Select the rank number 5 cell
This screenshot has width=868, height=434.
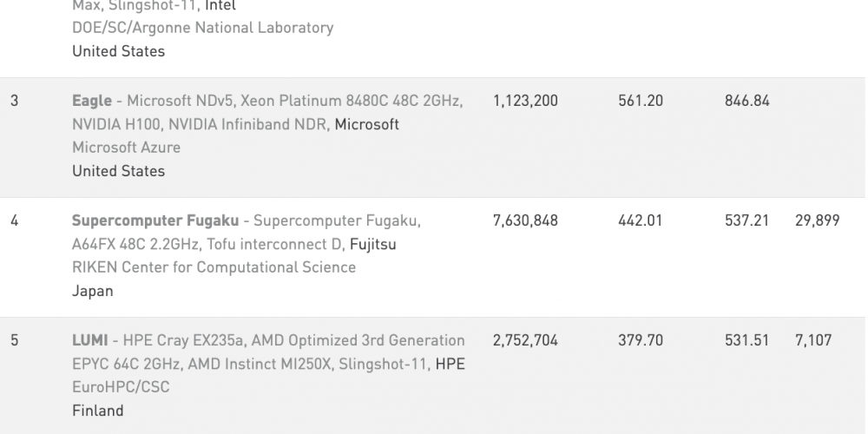(15, 340)
